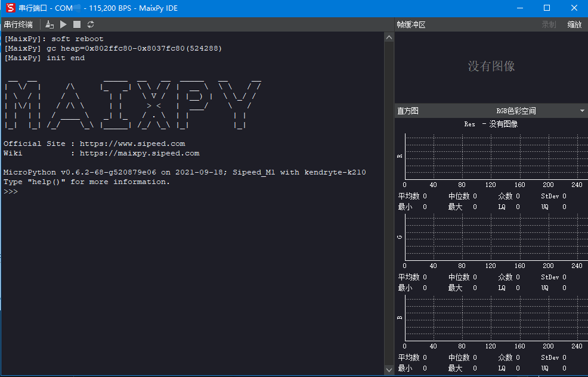Click the 录制 record control
This screenshot has height=377, width=588.
pos(548,24)
